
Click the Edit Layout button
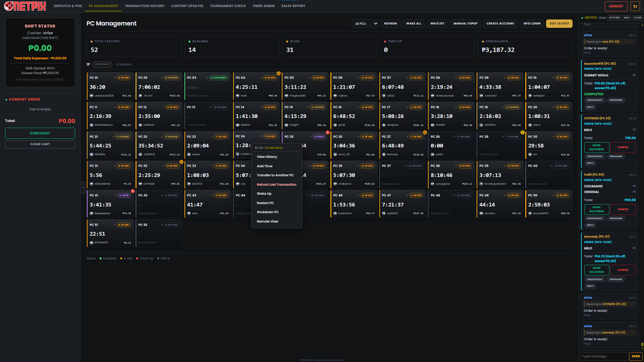tap(559, 23)
